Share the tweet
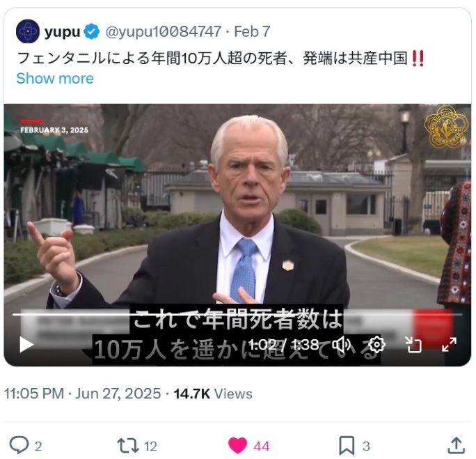The height and width of the screenshot is (459, 476). click(457, 445)
